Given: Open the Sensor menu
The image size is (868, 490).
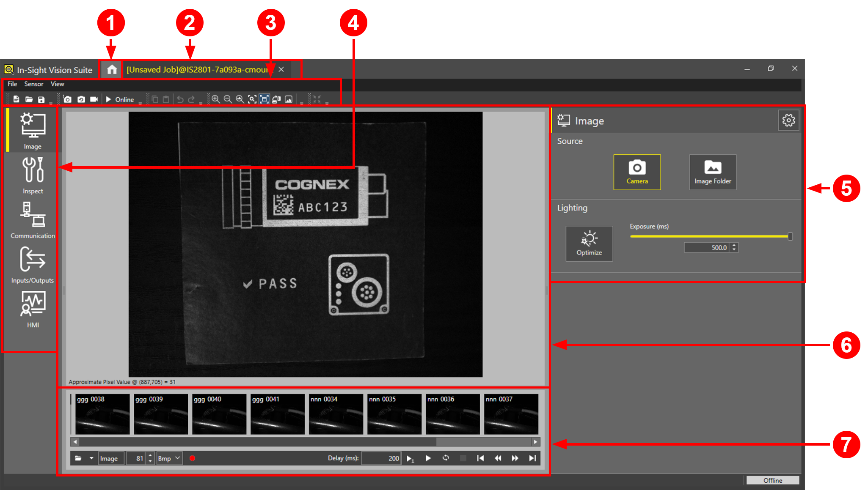Looking at the screenshot, I should point(33,84).
